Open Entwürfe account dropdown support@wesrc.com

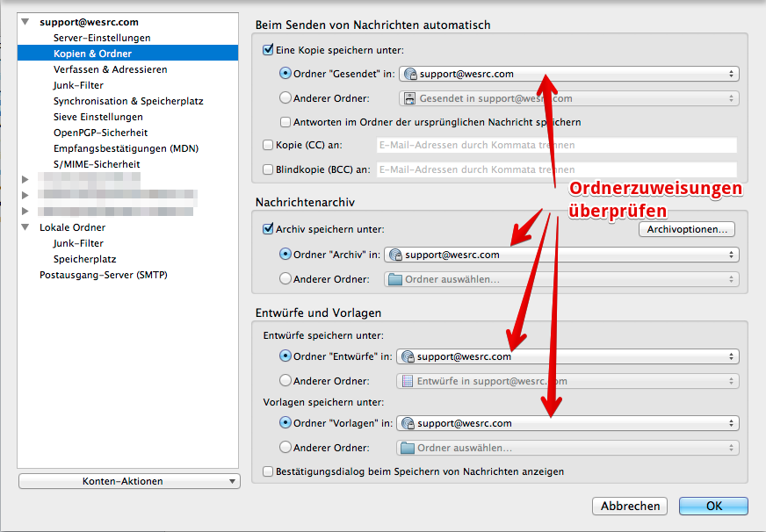(567, 356)
